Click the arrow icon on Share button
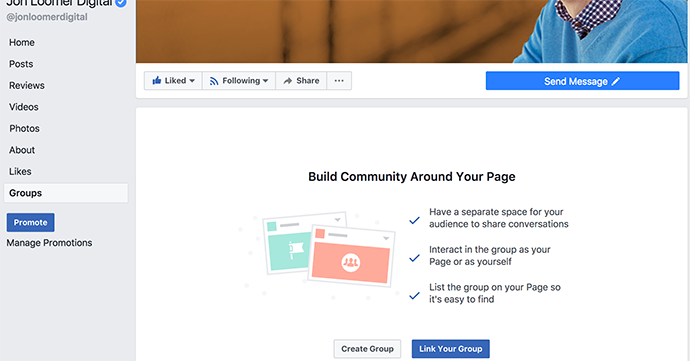Screen dimensions: 690x361 (288, 81)
